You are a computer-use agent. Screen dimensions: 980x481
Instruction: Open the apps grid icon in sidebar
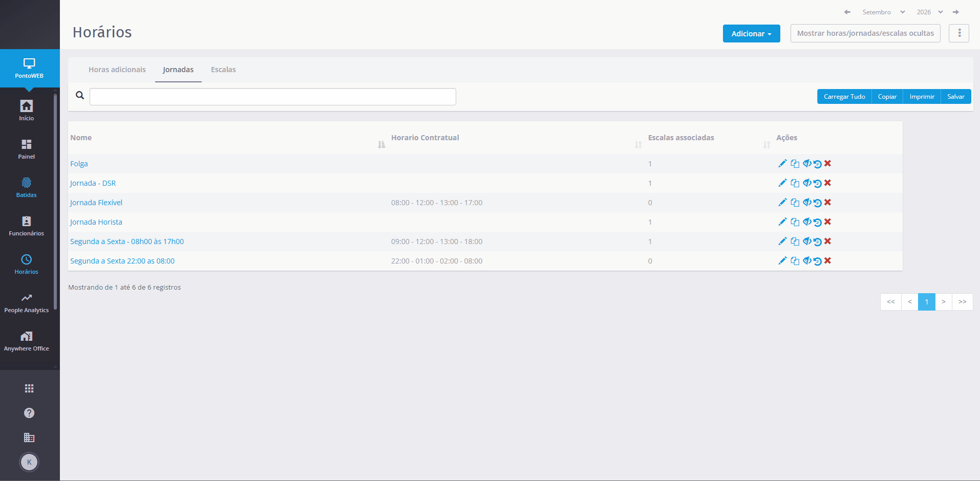click(29, 388)
